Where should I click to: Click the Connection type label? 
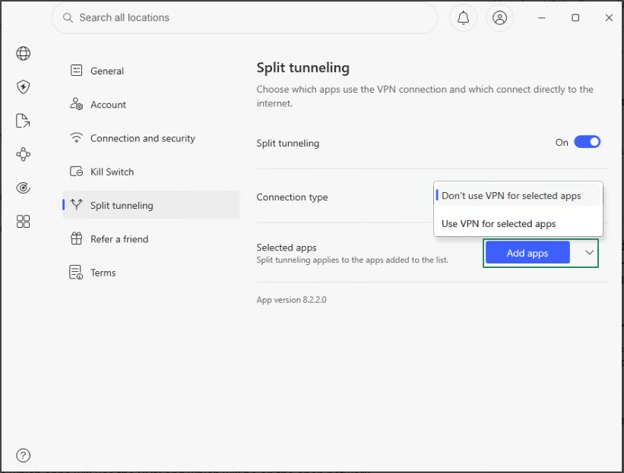click(292, 197)
